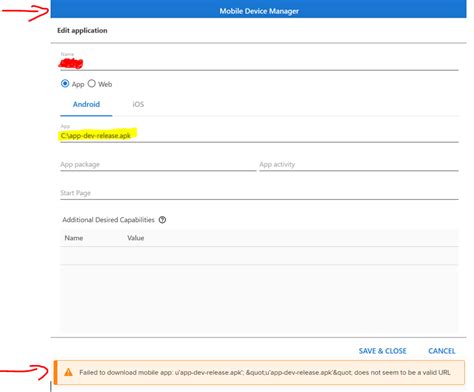Select the Web radio button
474x392 pixels.
92,83
